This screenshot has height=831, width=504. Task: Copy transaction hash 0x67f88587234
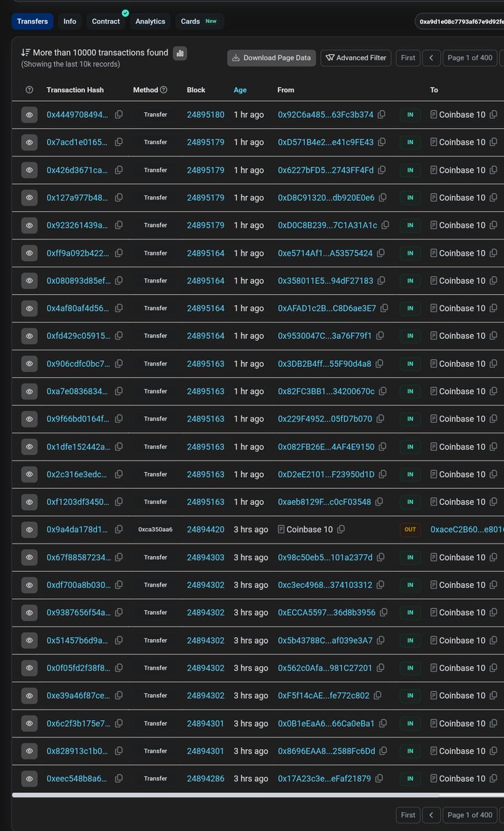(x=118, y=557)
